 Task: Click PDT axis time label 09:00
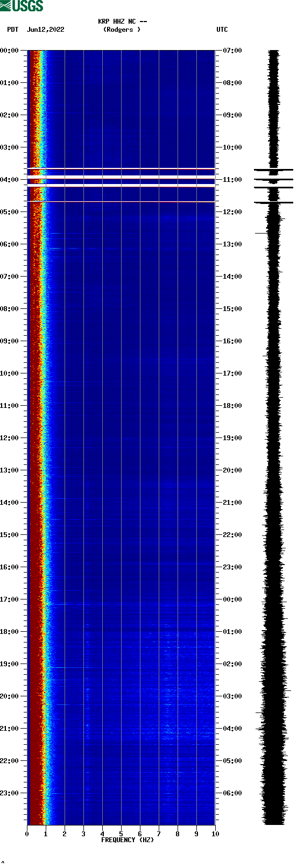pos(9,341)
